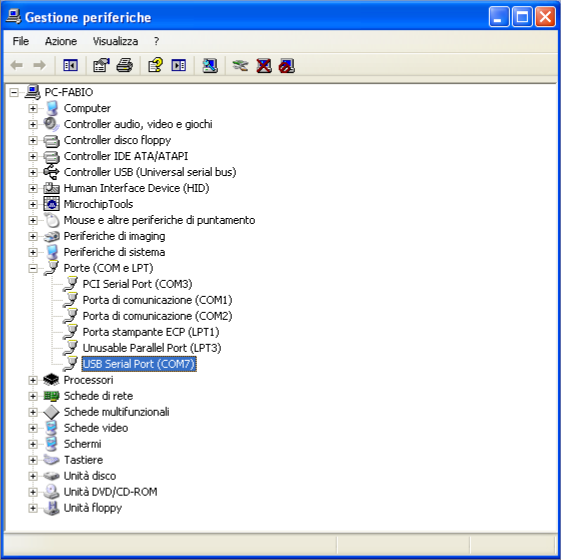
Task: Click the Help question-mark toolbar icon
Action: coord(155,65)
